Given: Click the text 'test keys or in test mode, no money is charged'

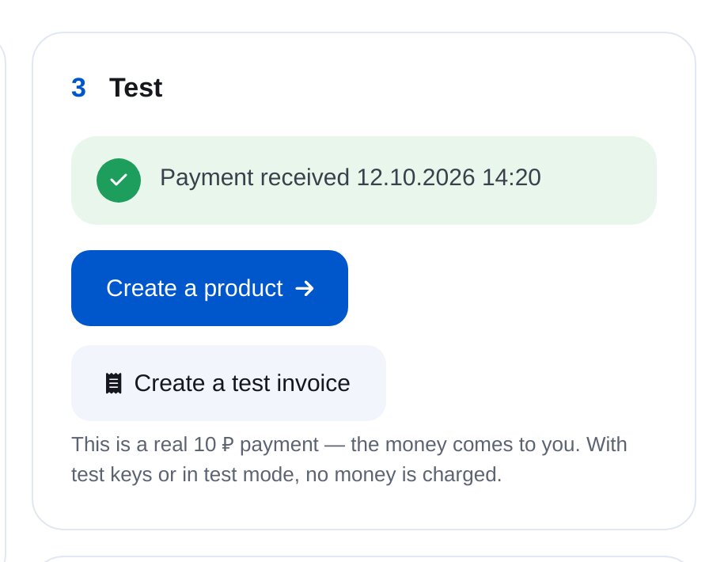Looking at the screenshot, I should click(286, 475).
